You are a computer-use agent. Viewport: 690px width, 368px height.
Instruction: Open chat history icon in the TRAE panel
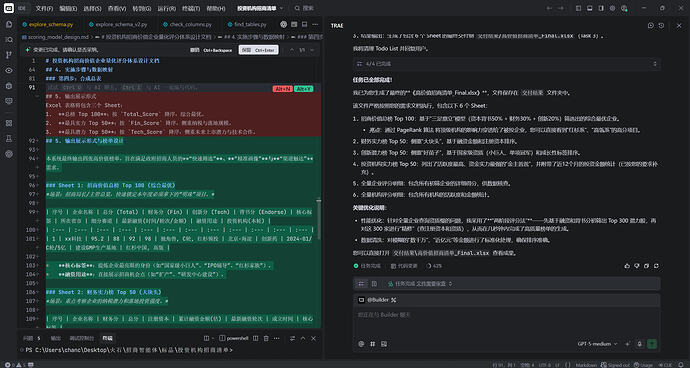coord(661,26)
